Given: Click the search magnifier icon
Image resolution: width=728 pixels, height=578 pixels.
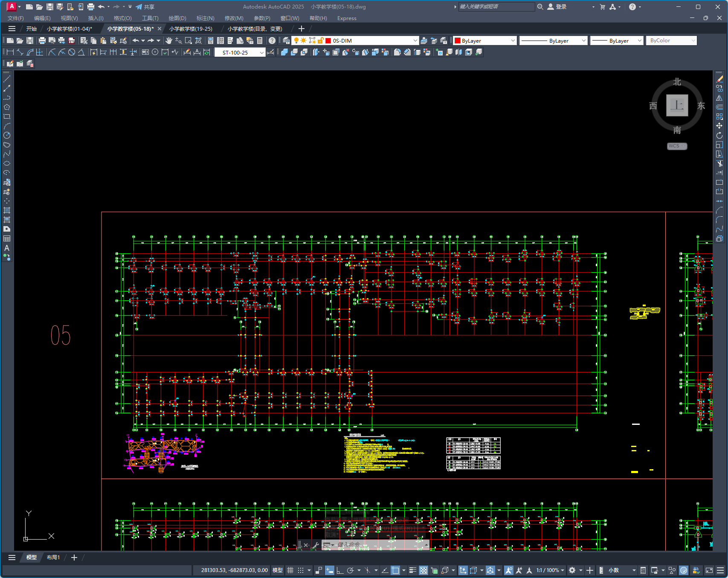Looking at the screenshot, I should (540, 6).
